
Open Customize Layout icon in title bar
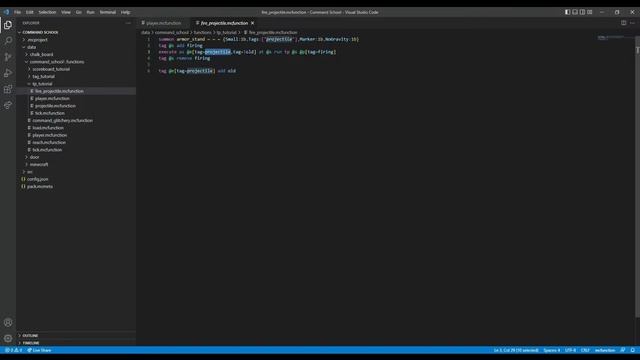click(590, 12)
